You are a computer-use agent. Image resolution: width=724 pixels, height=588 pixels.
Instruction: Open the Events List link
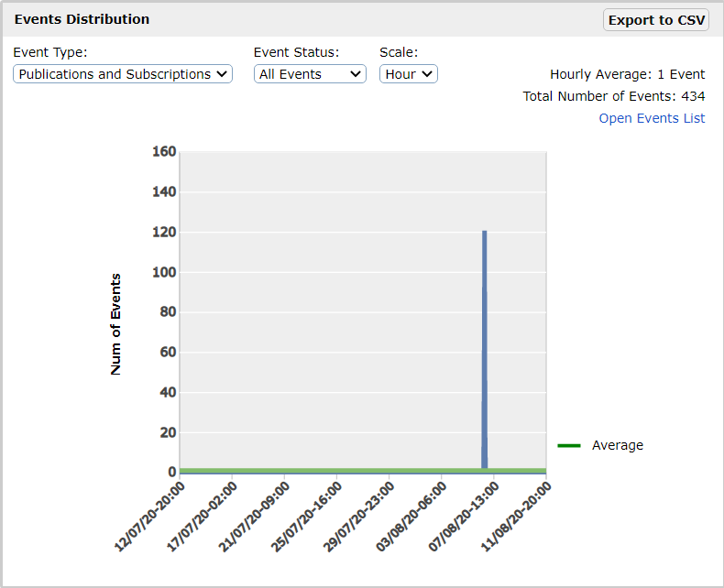[x=652, y=118]
